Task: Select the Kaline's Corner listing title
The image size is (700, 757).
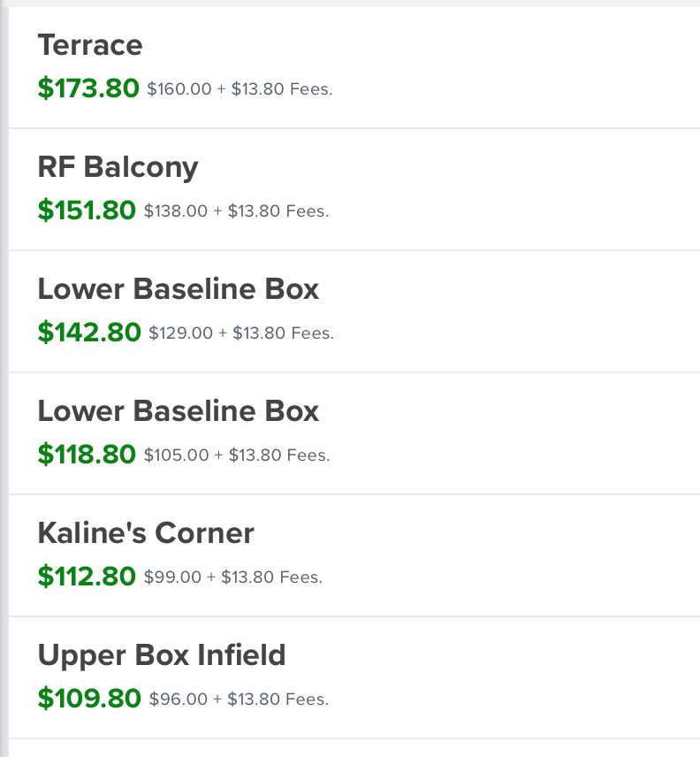Action: click(146, 533)
